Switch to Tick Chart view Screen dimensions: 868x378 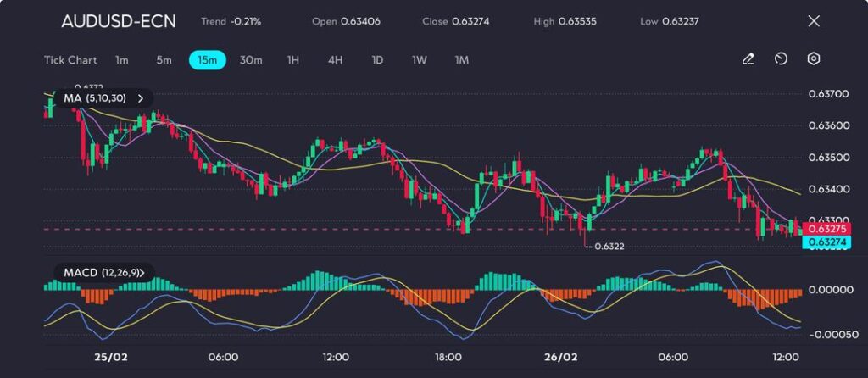tap(70, 60)
